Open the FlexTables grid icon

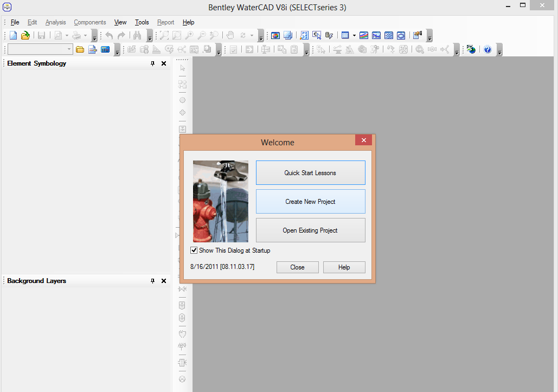[x=345, y=36]
